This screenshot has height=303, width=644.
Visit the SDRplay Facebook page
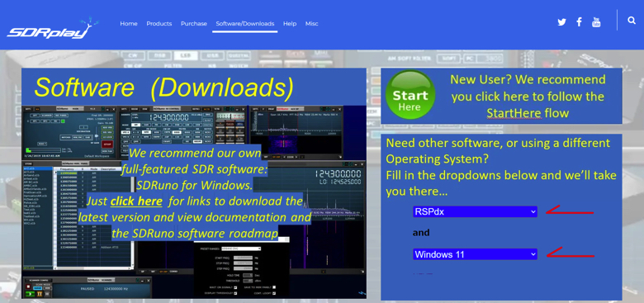click(x=579, y=22)
